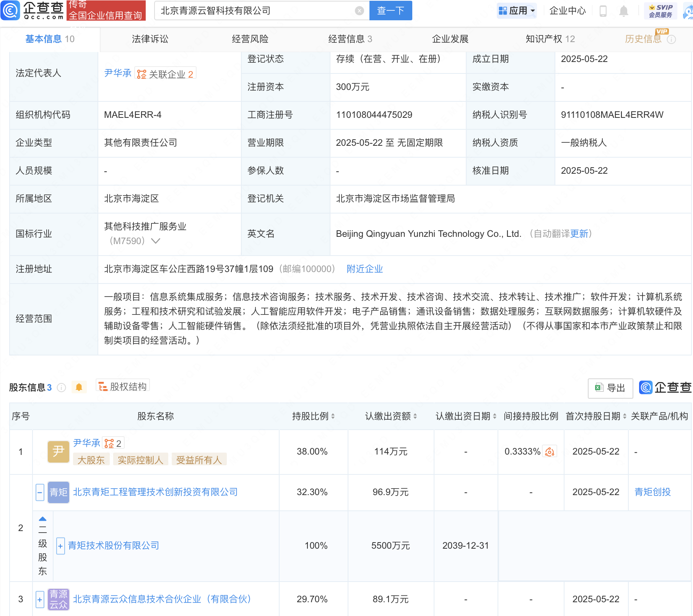Open the mobile app phone icon

tap(603, 11)
